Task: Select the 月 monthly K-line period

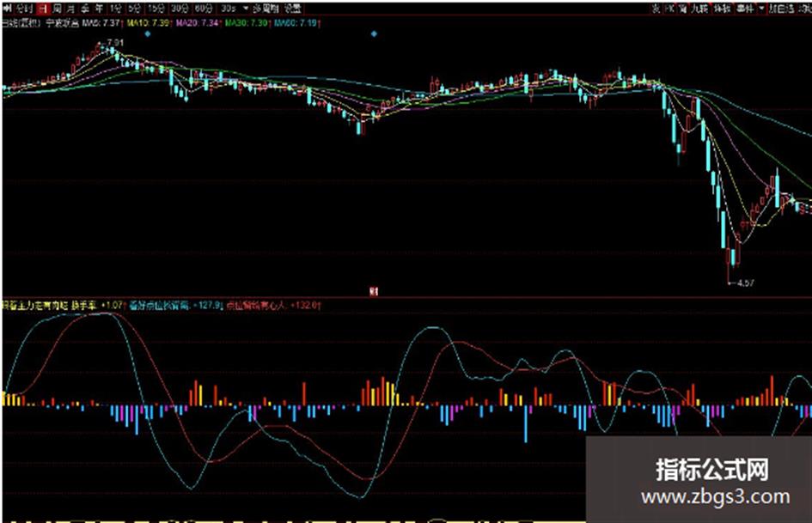Action: [70, 9]
